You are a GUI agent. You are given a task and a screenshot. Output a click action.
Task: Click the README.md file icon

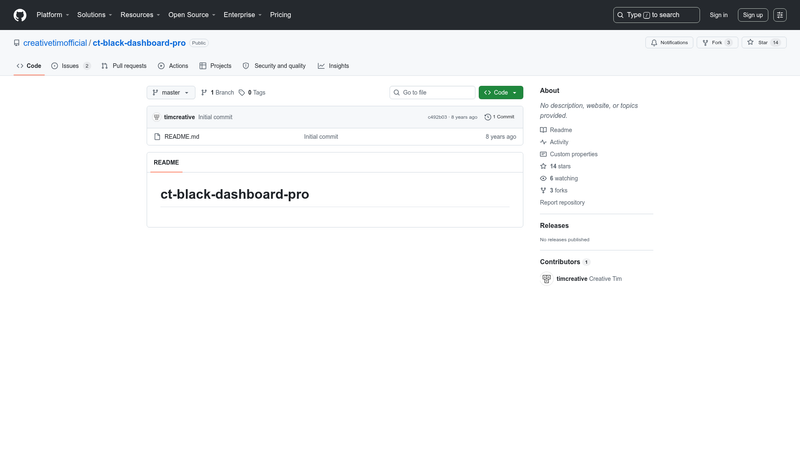tap(157, 137)
